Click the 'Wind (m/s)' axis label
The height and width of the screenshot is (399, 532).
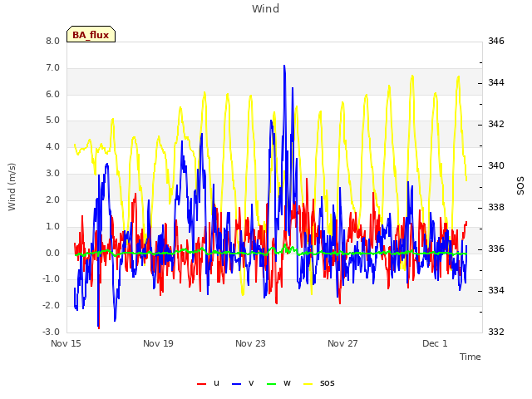pyautogui.click(x=12, y=187)
